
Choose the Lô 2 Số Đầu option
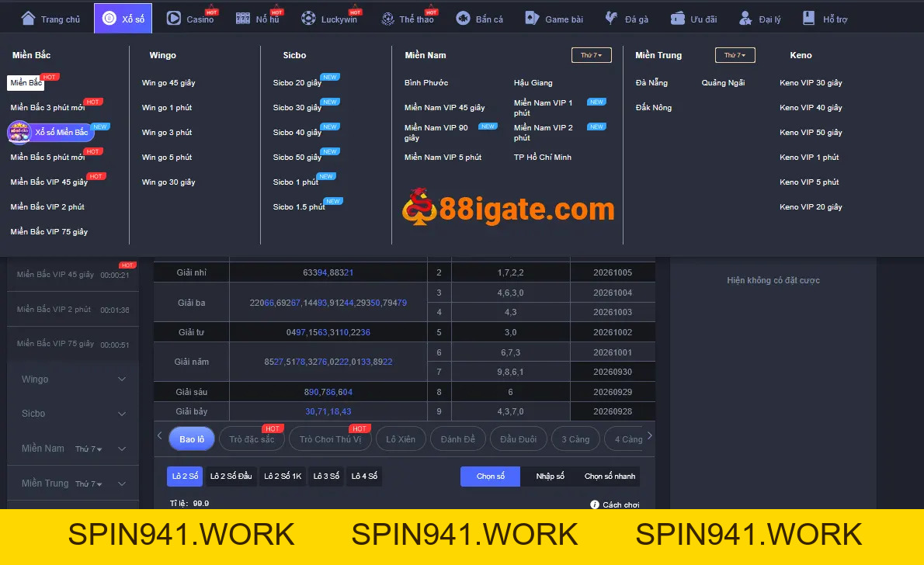click(x=231, y=476)
